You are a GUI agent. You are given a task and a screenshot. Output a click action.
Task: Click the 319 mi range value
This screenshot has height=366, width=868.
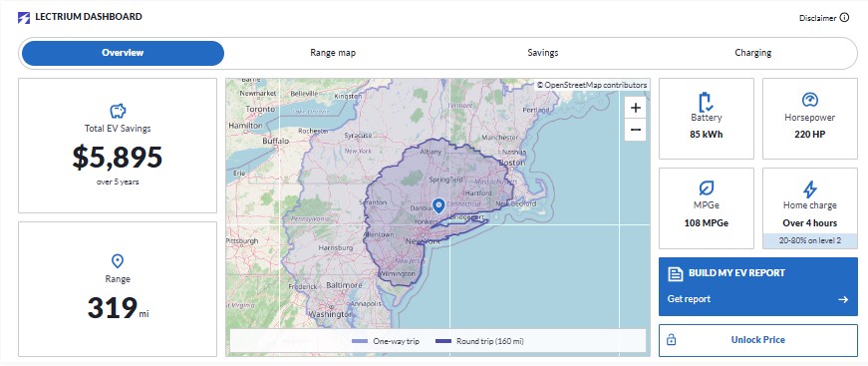pyautogui.click(x=118, y=308)
